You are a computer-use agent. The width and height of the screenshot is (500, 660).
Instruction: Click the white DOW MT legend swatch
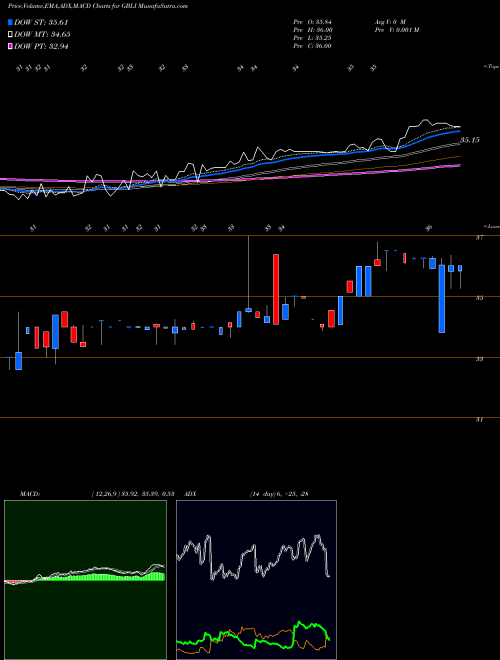10,35
